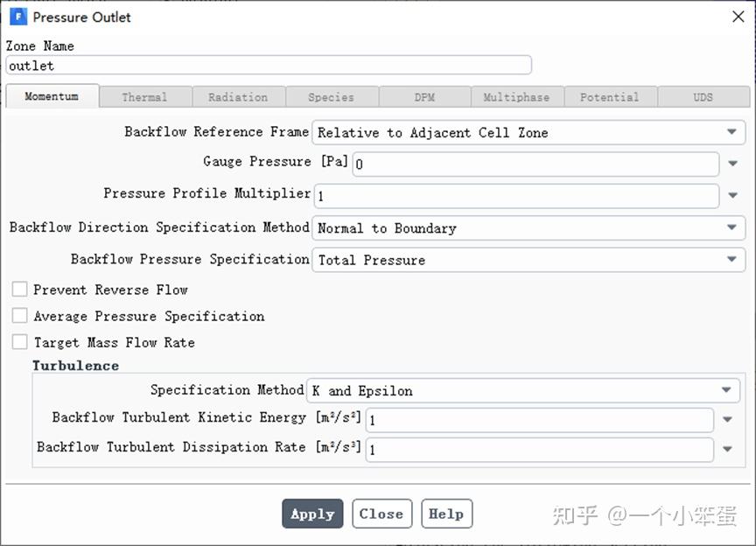Toggle Average Pressure Specification checkbox

(x=20, y=316)
